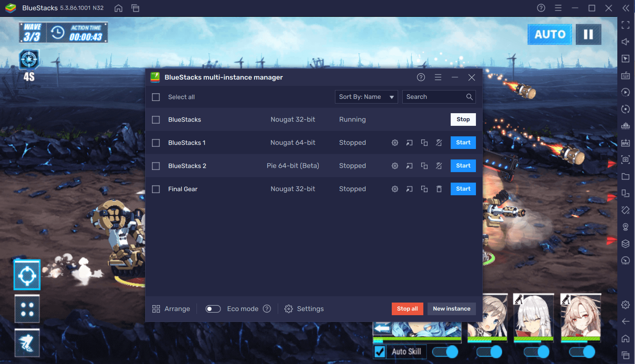Open Eco mode help question mark

[x=267, y=309]
